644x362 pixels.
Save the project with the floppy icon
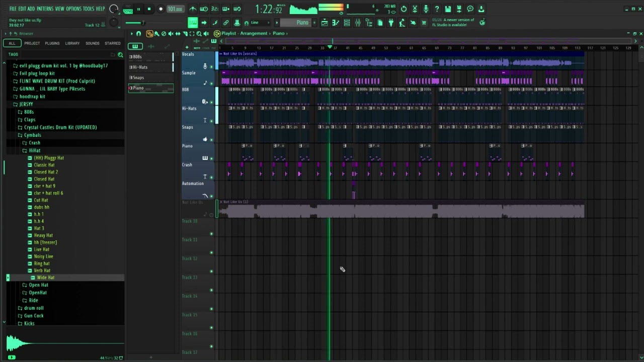click(x=447, y=9)
